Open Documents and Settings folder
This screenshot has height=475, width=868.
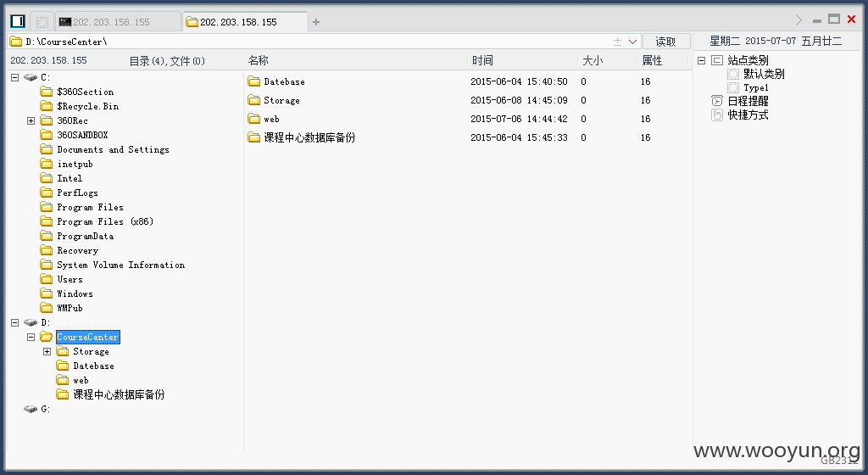point(113,149)
